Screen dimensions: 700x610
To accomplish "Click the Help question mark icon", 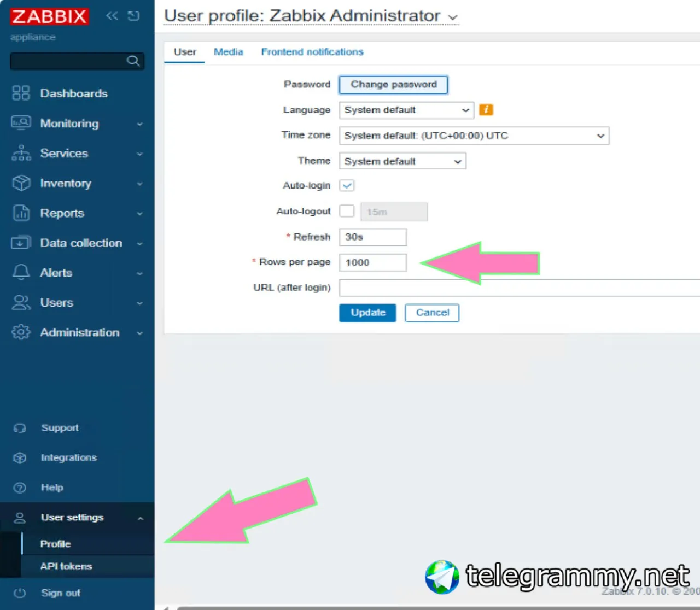I will click(x=20, y=488).
